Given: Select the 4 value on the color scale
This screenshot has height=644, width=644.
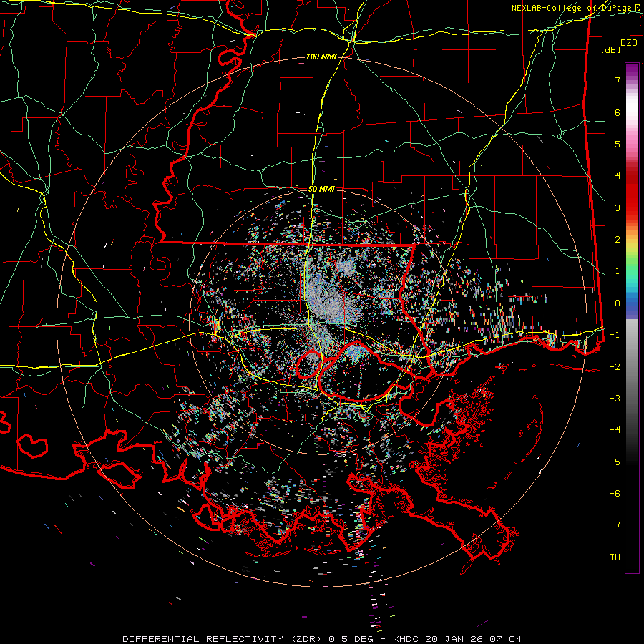Looking at the screenshot, I should pyautogui.click(x=618, y=176).
